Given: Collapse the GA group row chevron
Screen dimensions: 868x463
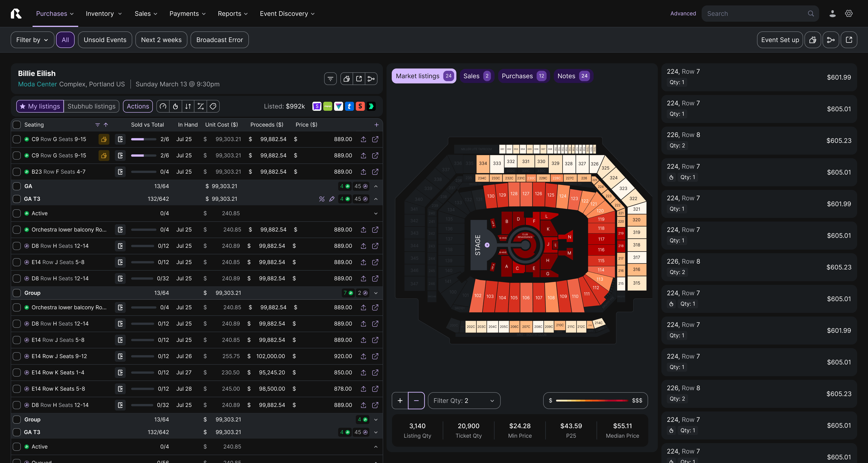Looking at the screenshot, I should pos(376,186).
